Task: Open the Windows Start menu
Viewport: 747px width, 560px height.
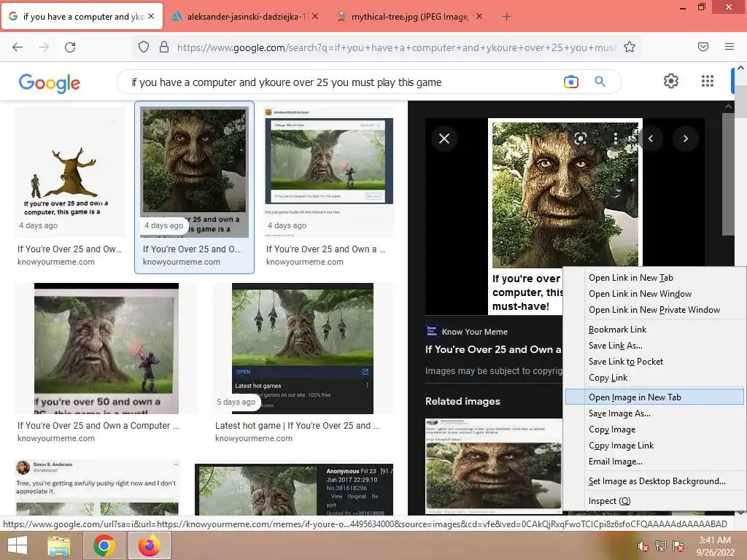Action: point(18,545)
